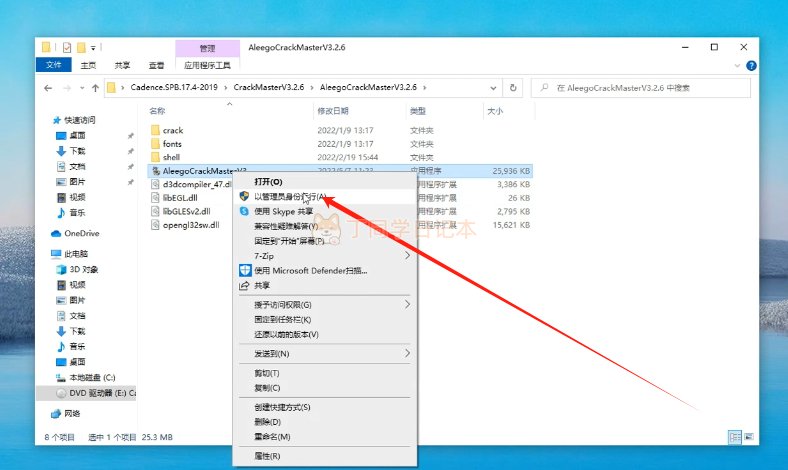Open the 查看 ribbon tab
The width and height of the screenshot is (788, 470).
[156, 65]
